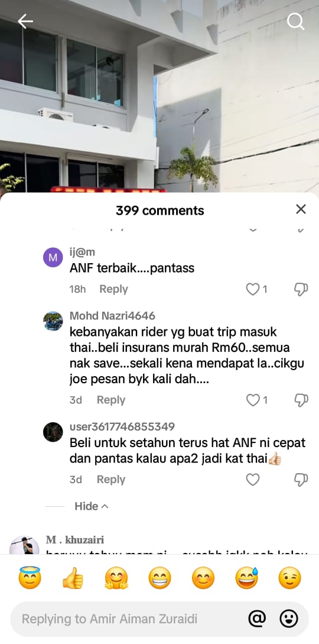Viewport: 319px width, 644px height.
Task: Open search with the magnifier icon
Action: point(295,21)
